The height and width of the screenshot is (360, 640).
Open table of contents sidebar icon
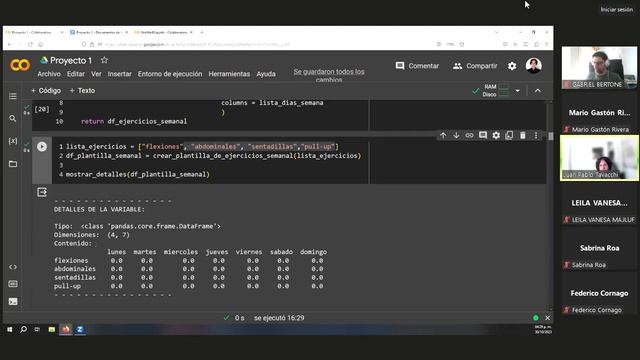[13, 96]
